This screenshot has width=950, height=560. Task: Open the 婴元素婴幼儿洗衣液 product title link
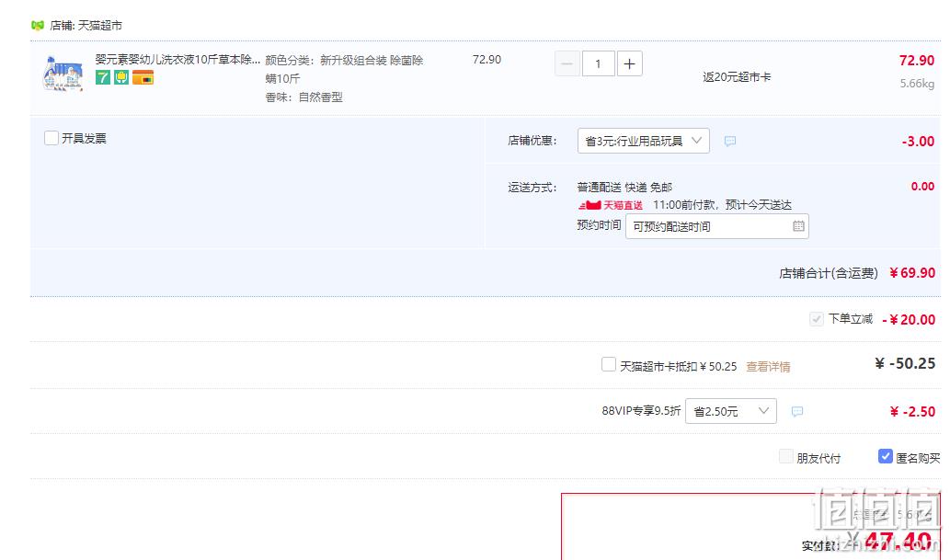[177, 60]
